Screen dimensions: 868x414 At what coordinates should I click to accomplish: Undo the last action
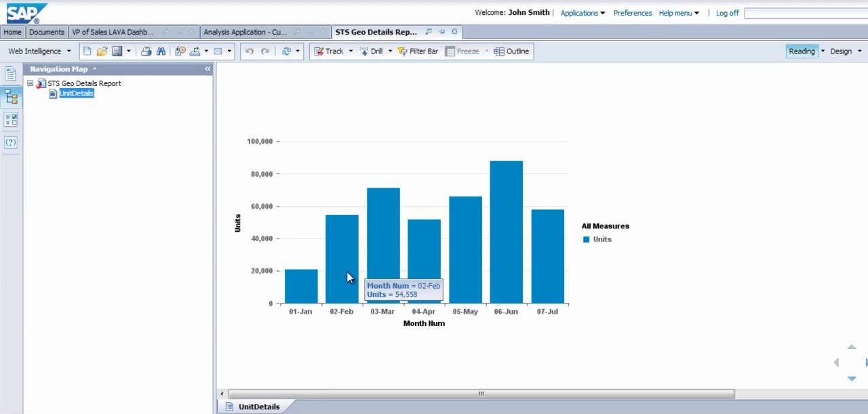(250, 51)
